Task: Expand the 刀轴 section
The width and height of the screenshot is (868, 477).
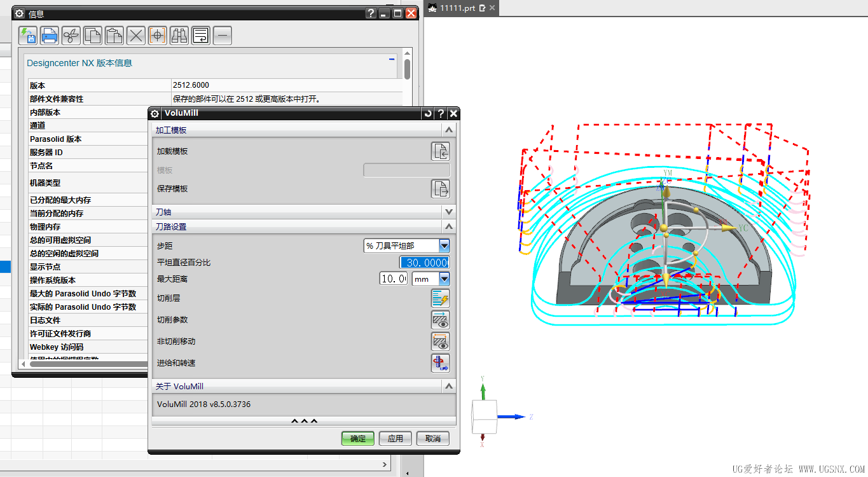Action: tap(449, 212)
